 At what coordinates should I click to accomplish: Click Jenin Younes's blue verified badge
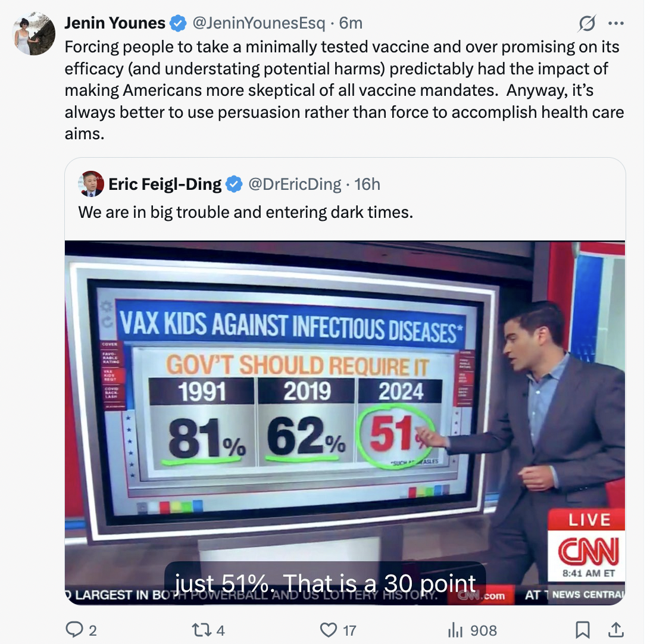pos(177,24)
